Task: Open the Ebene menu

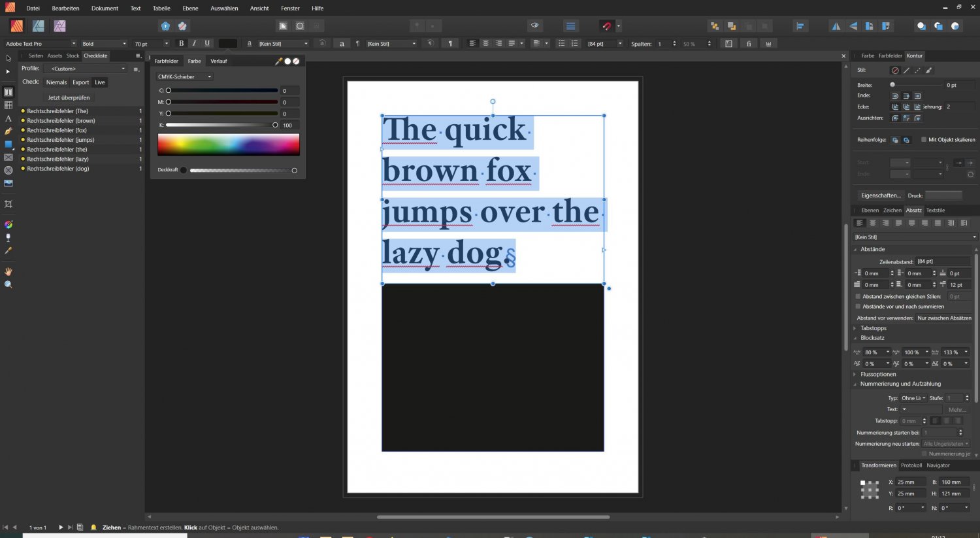Action: pos(190,8)
